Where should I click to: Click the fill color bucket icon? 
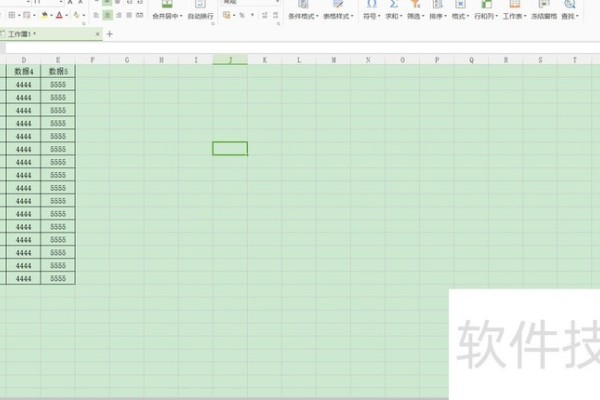tap(44, 15)
